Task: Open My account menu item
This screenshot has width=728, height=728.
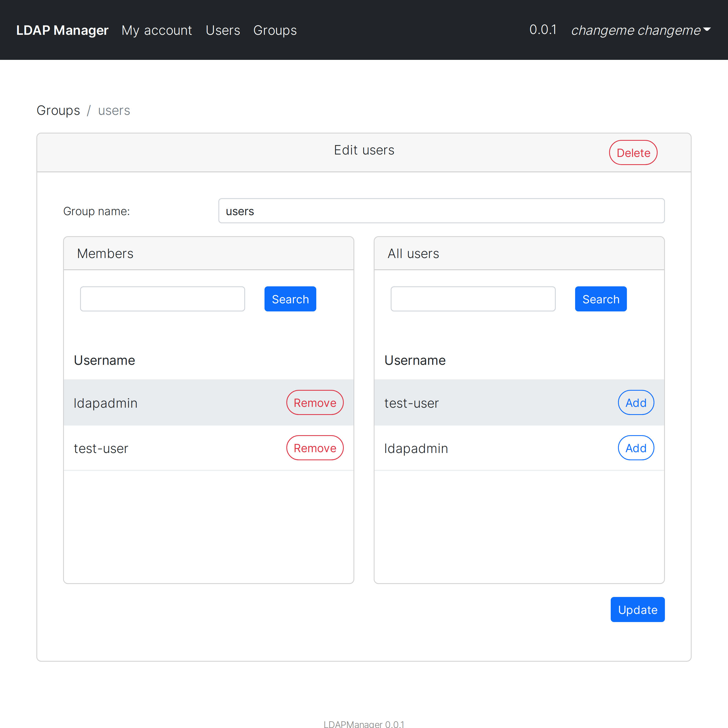Action: 156,30
